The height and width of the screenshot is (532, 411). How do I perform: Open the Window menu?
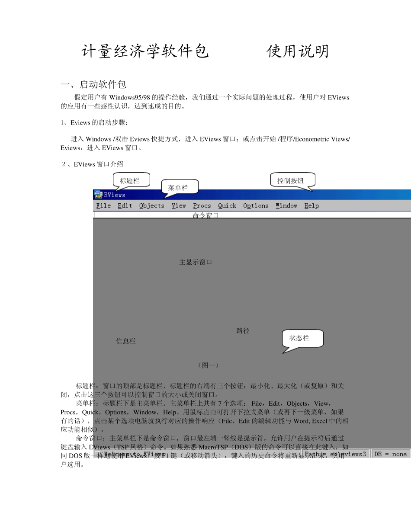coord(286,206)
